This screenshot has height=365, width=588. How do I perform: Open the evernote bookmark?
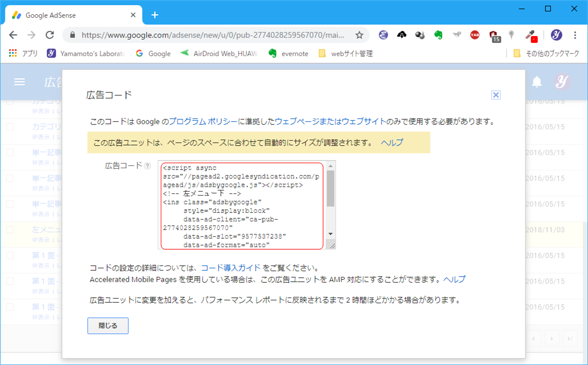289,53
